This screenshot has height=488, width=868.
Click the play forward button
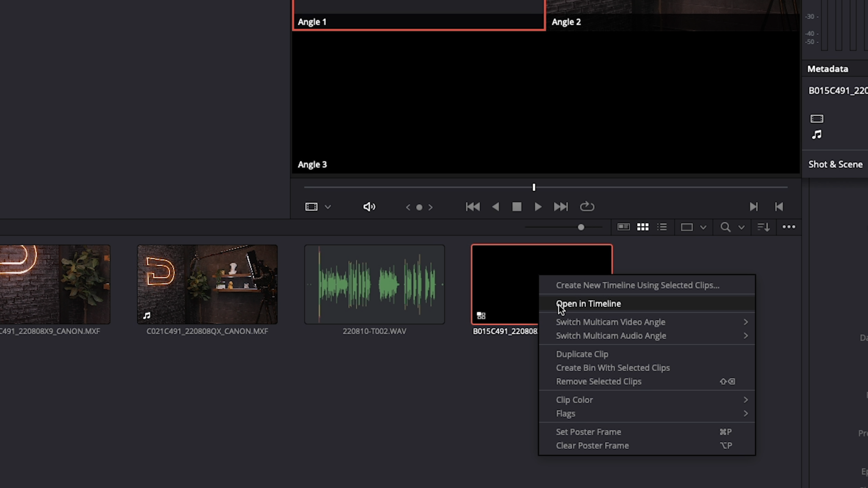tap(538, 207)
